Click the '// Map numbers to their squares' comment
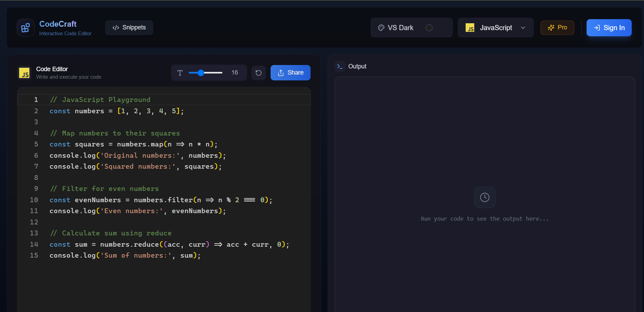 (115, 133)
